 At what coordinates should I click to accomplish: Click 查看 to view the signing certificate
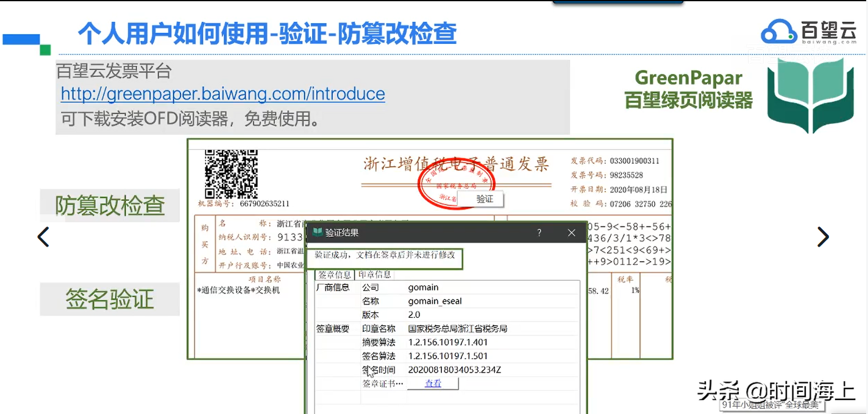433,384
